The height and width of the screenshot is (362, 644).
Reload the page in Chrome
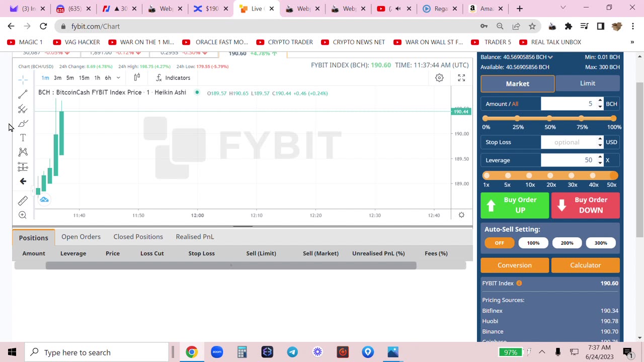point(43,26)
